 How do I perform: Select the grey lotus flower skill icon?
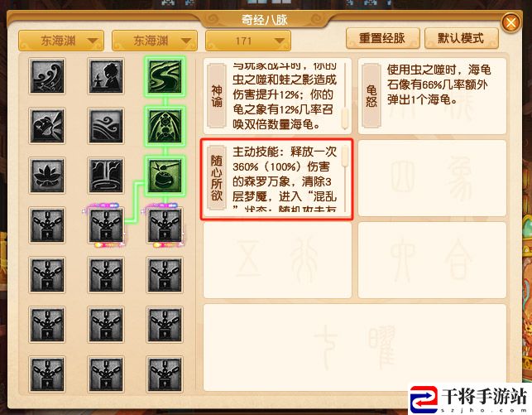click(x=47, y=176)
